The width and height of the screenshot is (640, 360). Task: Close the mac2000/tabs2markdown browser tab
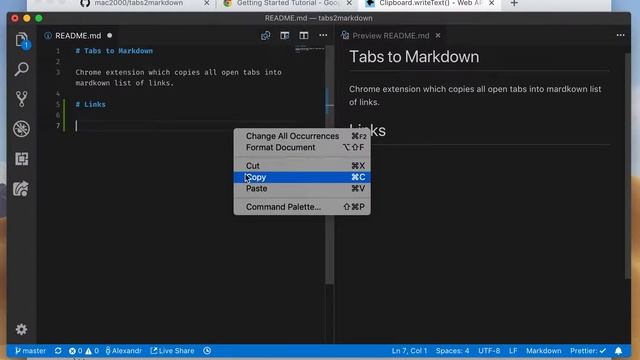coord(207,3)
